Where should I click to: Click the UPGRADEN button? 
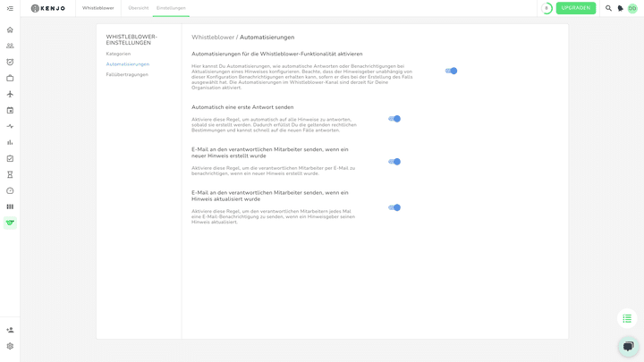coord(575,8)
